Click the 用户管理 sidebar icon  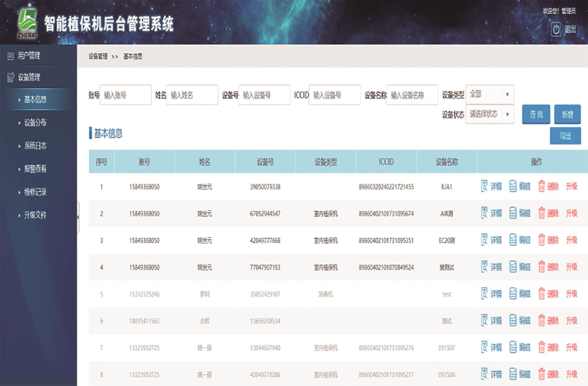10,56
